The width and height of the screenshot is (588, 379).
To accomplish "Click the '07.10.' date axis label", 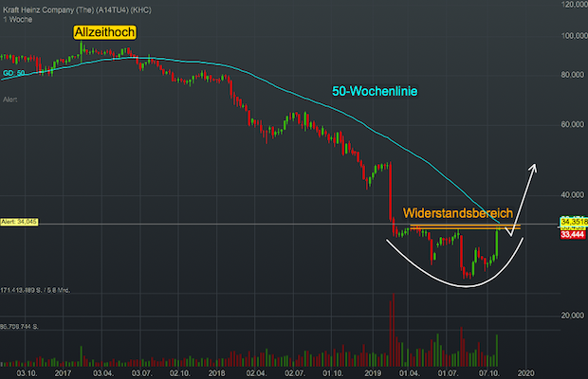I will (489, 373).
